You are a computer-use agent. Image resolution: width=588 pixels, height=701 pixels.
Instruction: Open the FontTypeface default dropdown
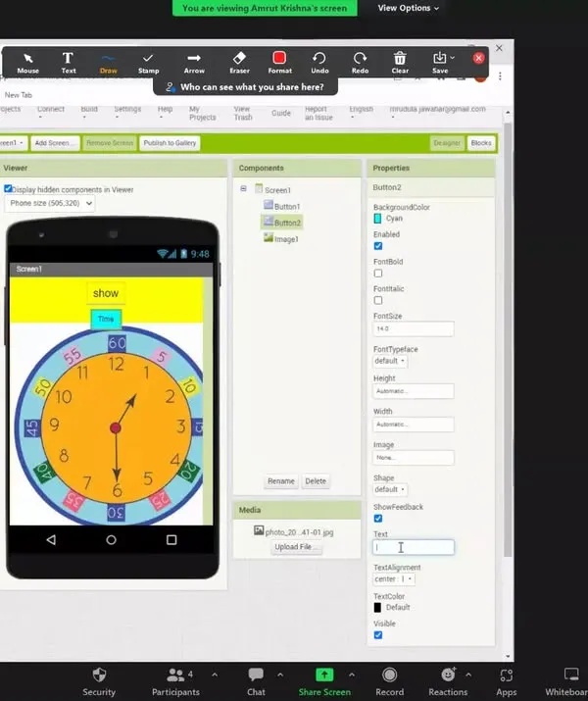390,361
